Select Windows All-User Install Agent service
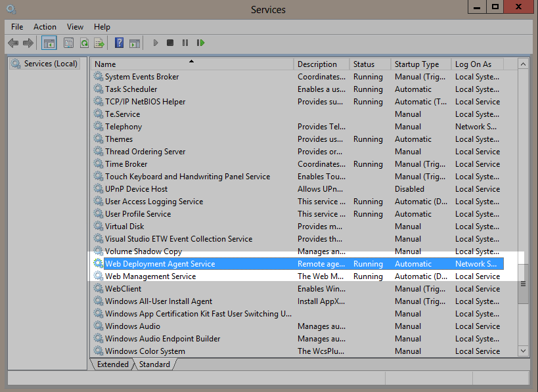The height and width of the screenshot is (392, 538). (298, 301)
